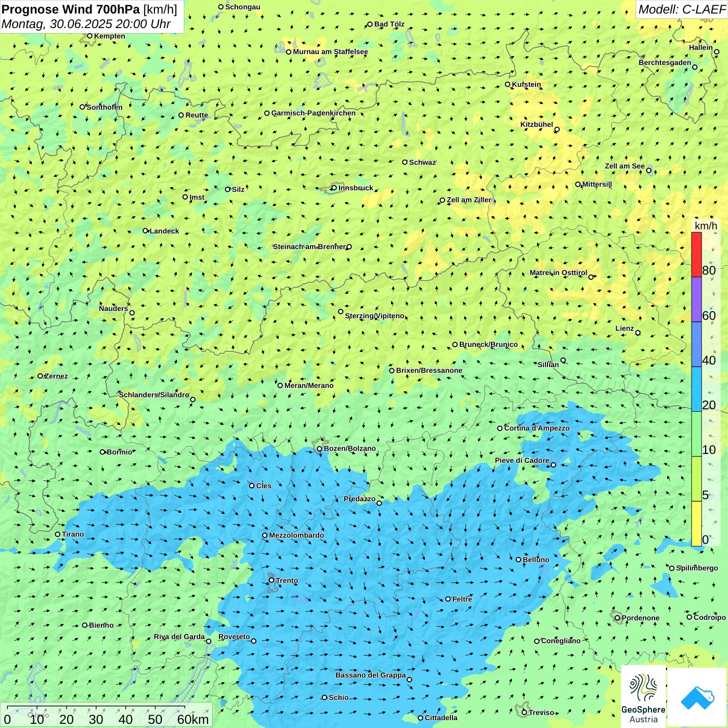The height and width of the screenshot is (728, 728).
Task: Click the 'Sterzing/Vipiteno' label
Action: (x=374, y=316)
